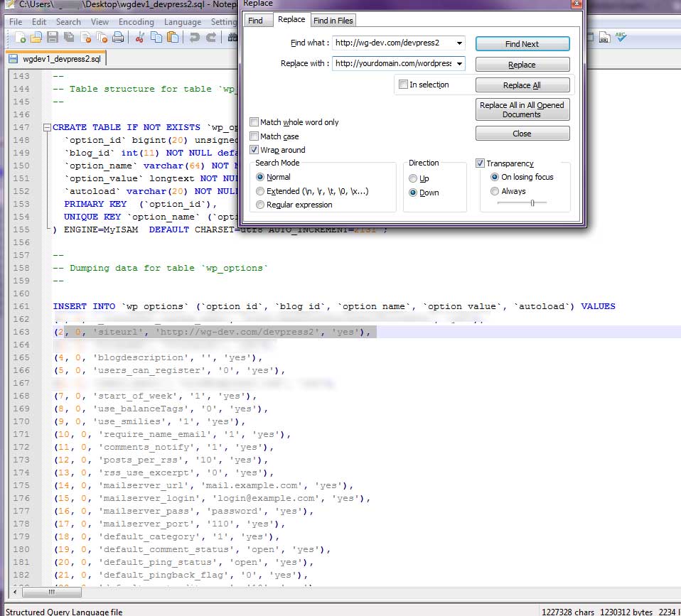The image size is (681, 616).
Task: Click the save-state icon on the wgdev1_devpress2.sql tab
Action: point(14,59)
